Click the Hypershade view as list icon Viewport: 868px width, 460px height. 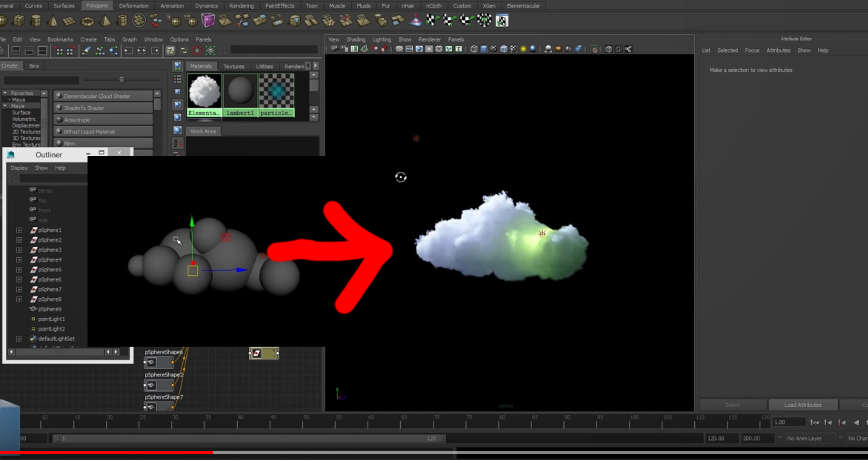178,79
